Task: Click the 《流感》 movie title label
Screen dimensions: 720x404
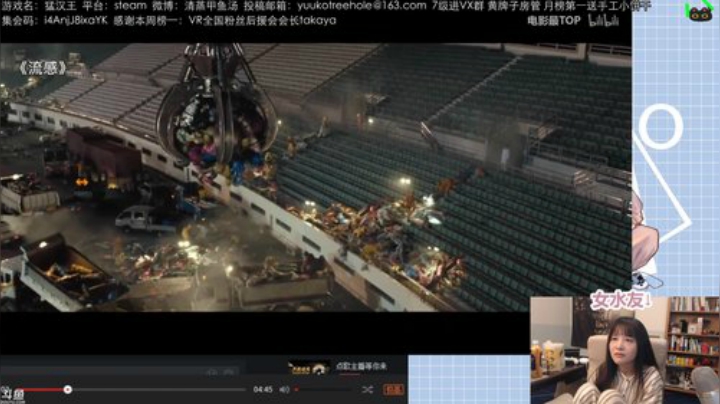Action: (x=42, y=68)
